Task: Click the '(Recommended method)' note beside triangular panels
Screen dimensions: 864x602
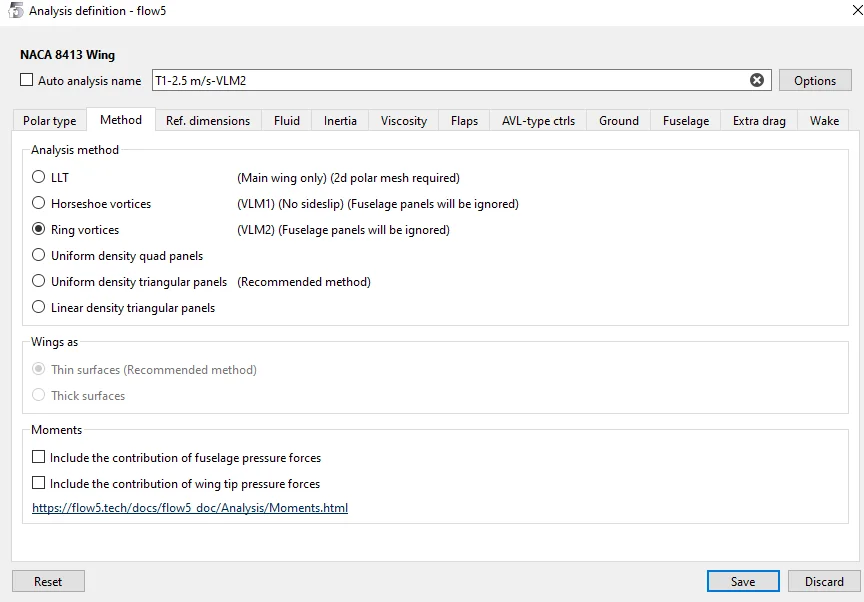Action: pyautogui.click(x=304, y=281)
